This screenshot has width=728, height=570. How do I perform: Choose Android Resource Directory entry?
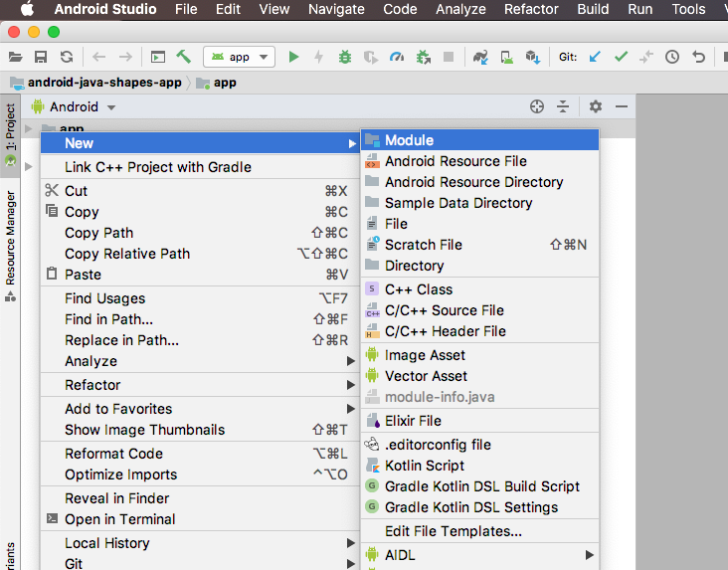(x=479, y=182)
